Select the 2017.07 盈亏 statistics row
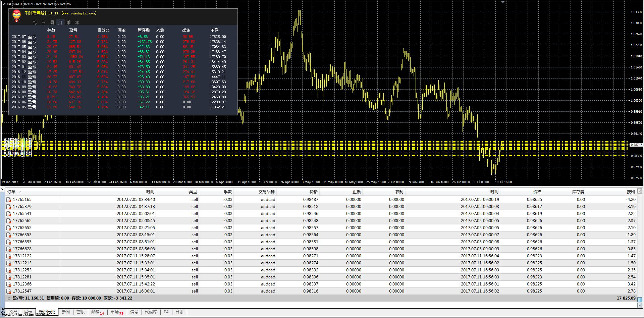 pos(119,37)
